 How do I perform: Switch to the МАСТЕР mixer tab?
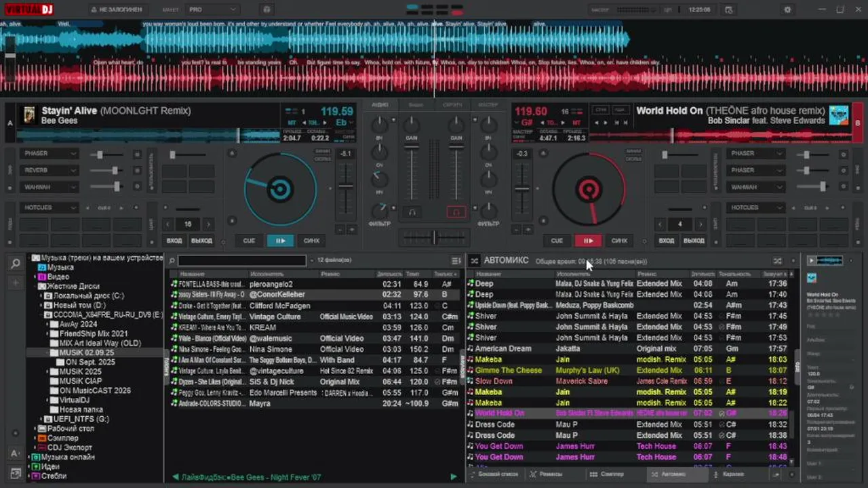(x=488, y=105)
